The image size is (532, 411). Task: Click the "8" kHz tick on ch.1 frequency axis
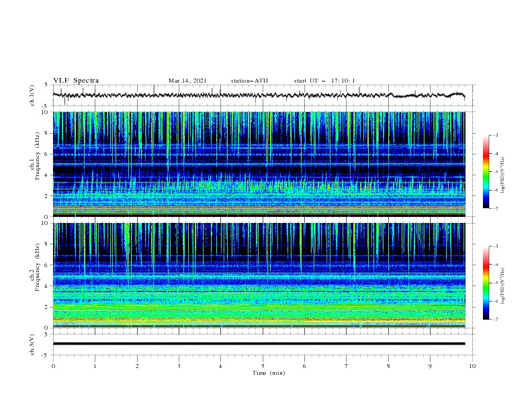point(46,133)
